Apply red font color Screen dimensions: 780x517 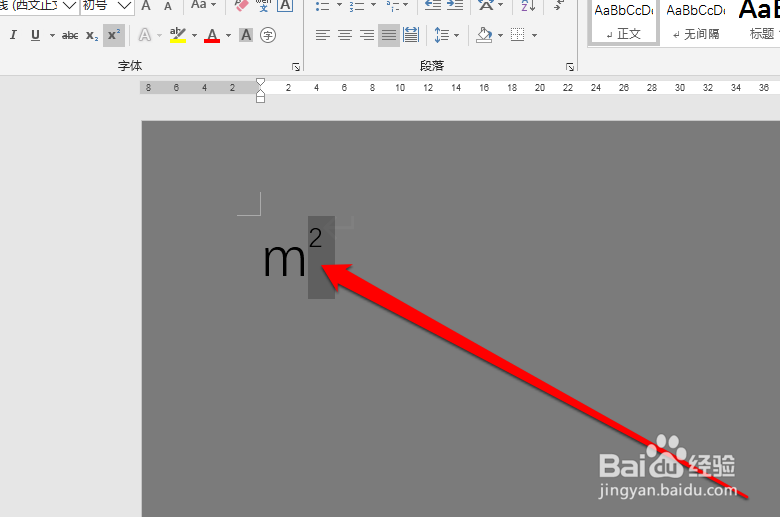(x=212, y=35)
